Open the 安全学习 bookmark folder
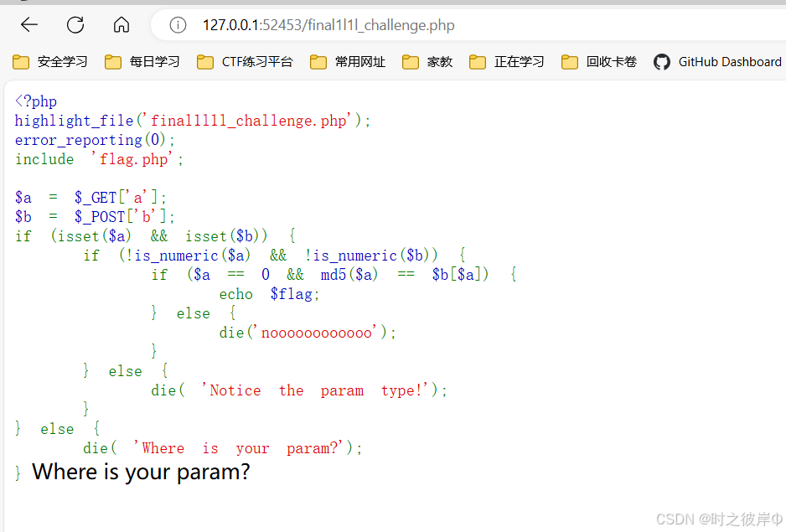The height and width of the screenshot is (532, 786). 49,62
